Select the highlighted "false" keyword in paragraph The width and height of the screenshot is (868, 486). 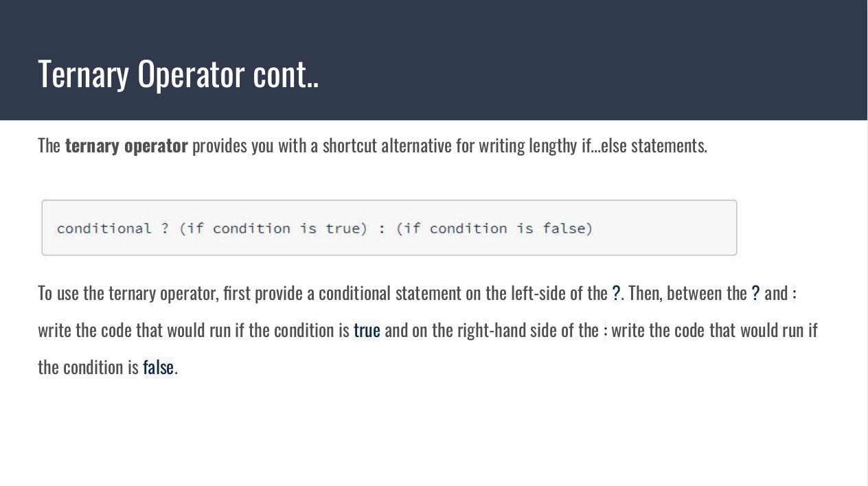[x=158, y=367]
